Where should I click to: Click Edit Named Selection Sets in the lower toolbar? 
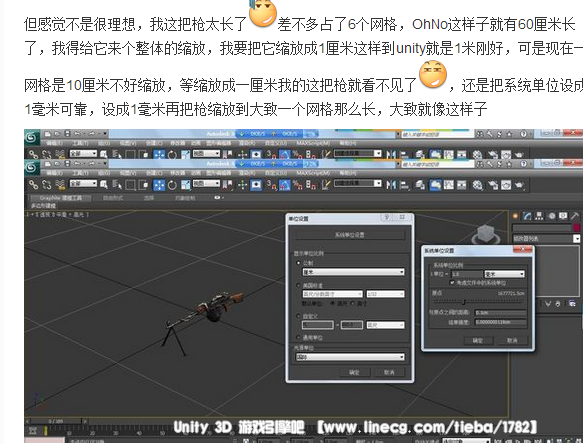[326, 184]
